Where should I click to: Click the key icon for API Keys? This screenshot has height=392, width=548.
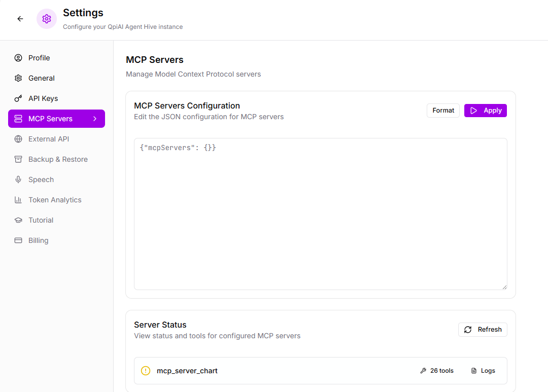(x=18, y=98)
